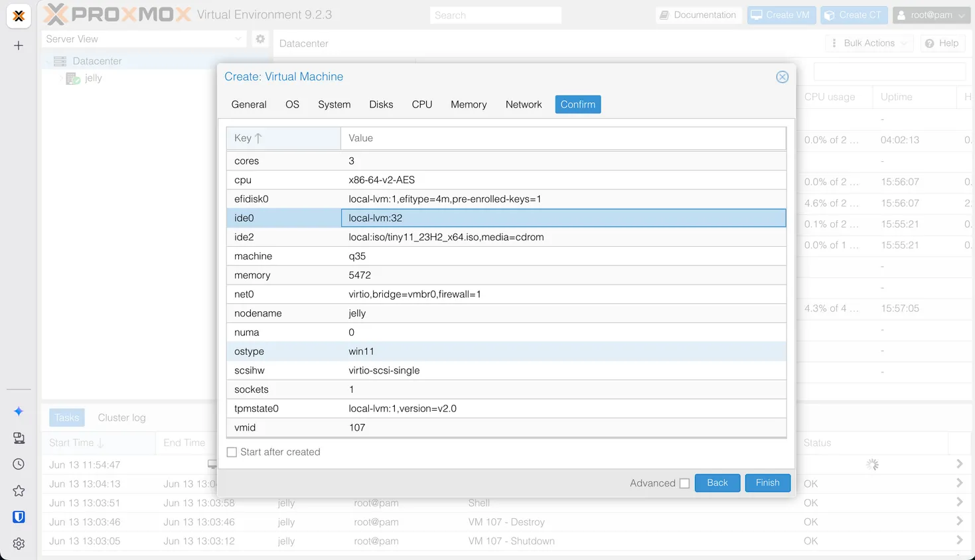Select the ide0 row
Image resolution: width=975 pixels, height=560 pixels.
[506, 218]
